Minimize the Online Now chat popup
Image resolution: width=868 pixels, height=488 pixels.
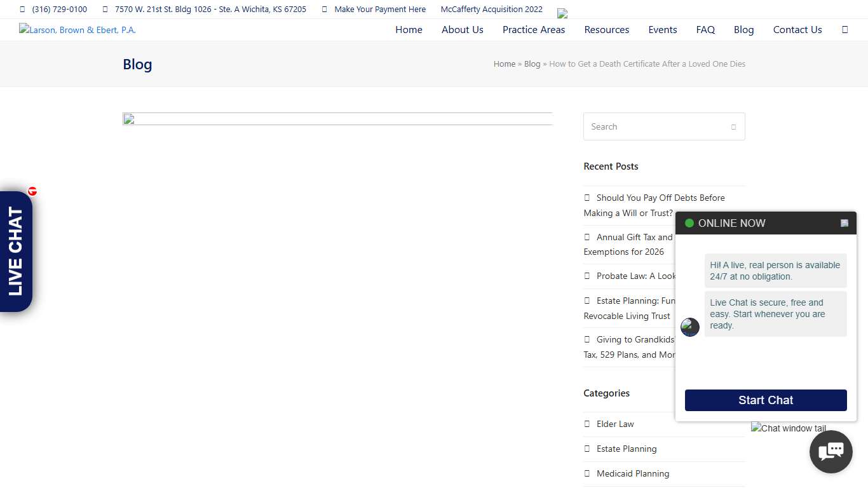click(x=844, y=223)
